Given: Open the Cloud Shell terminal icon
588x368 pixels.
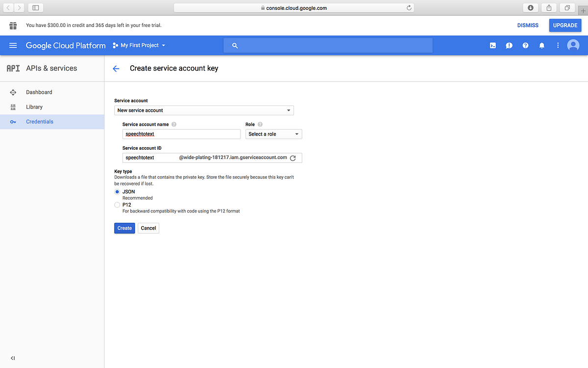Looking at the screenshot, I should point(492,45).
